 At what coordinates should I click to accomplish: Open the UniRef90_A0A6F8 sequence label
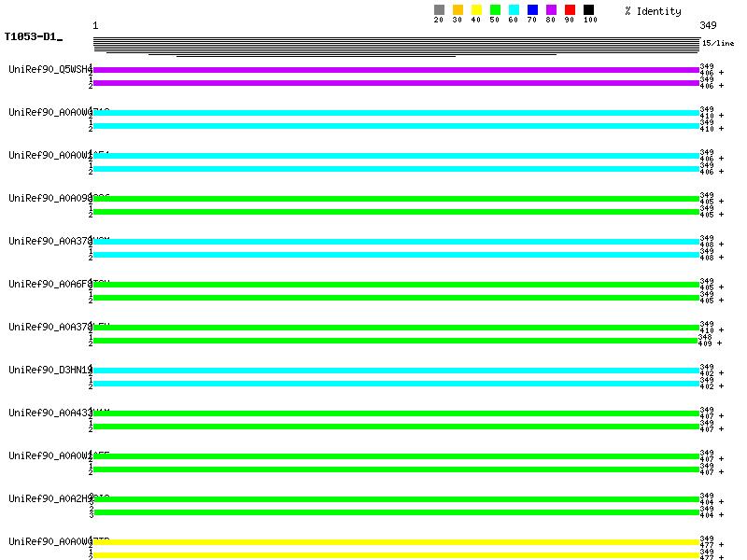49,284
